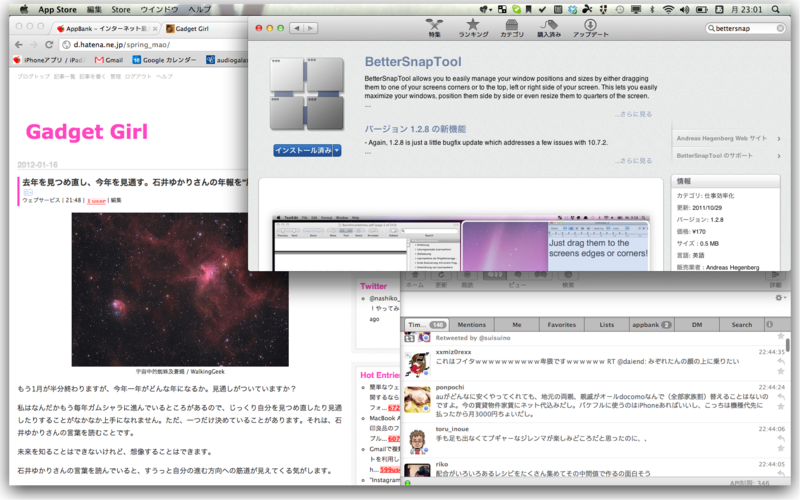The width and height of the screenshot is (800, 500).
Task: Favorite the retweeted-by-suisuino tweet star
Action: coord(781,336)
